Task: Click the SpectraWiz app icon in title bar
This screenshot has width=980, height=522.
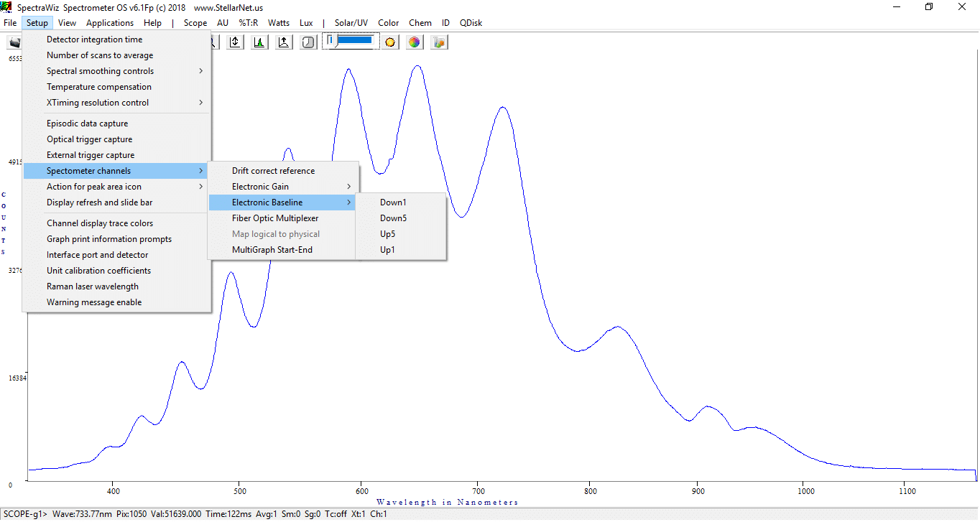Action: (6, 7)
